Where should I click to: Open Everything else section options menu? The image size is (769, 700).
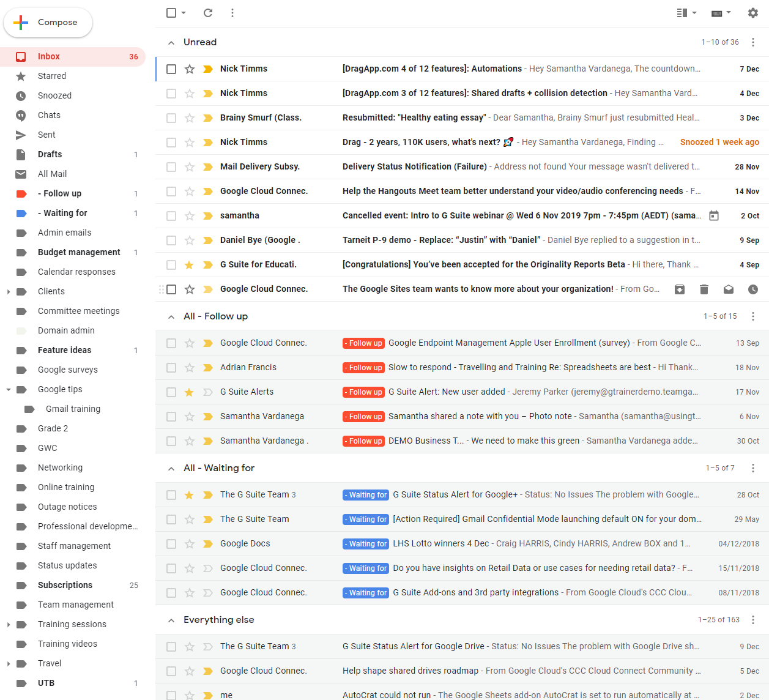tap(753, 620)
